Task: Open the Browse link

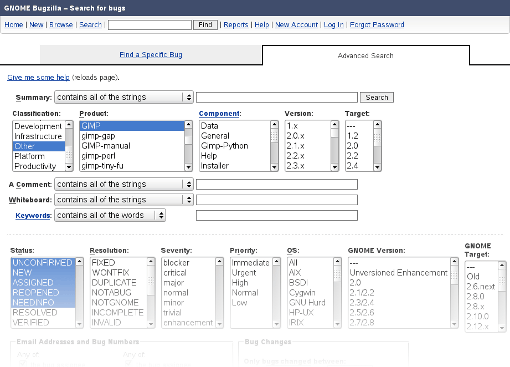Action: (61, 25)
